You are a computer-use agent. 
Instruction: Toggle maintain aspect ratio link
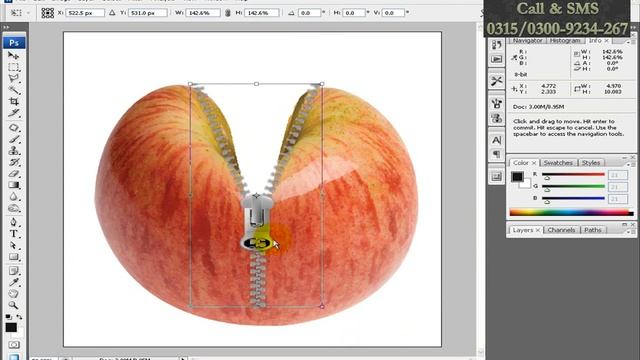(x=228, y=13)
